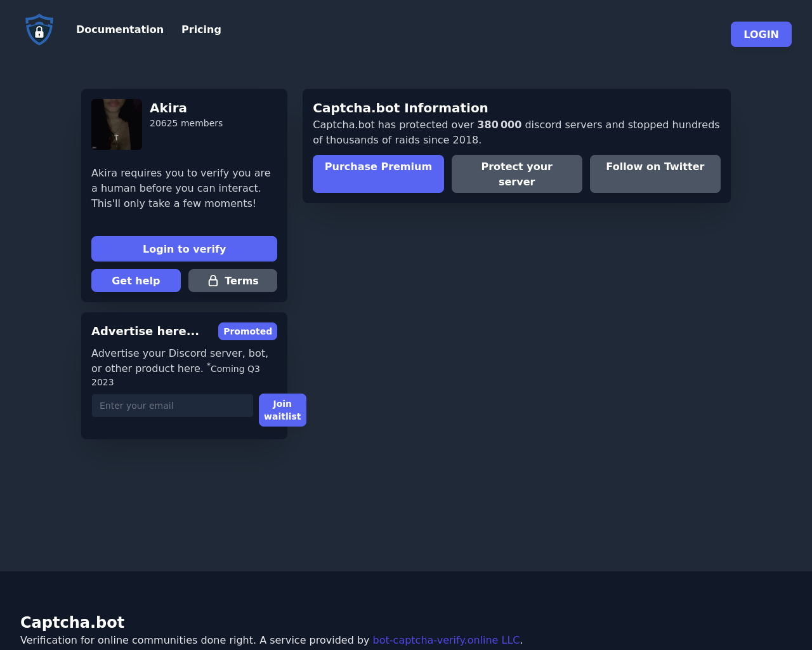Open the Terms button

point(233,281)
